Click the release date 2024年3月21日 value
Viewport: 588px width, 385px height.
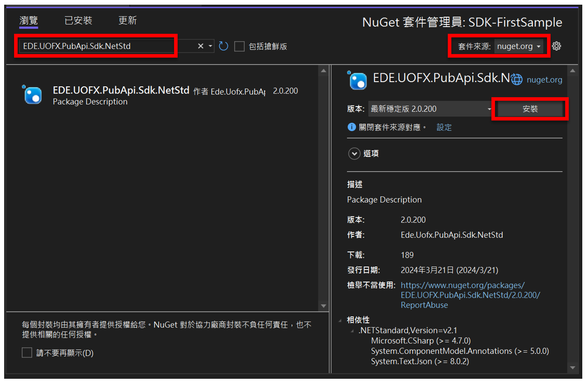449,270
